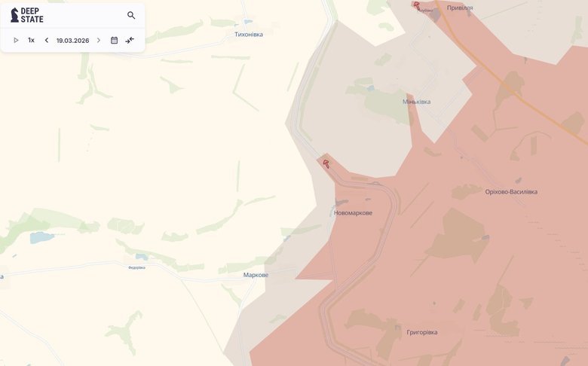Go to the previous date
This screenshot has width=588, height=366.
(x=47, y=40)
